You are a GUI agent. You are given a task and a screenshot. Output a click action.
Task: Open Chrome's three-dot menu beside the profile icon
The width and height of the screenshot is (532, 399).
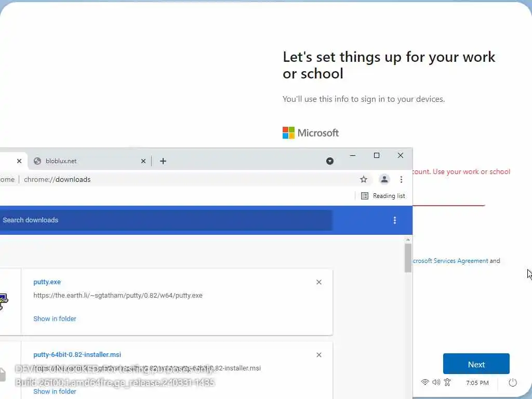click(x=401, y=179)
